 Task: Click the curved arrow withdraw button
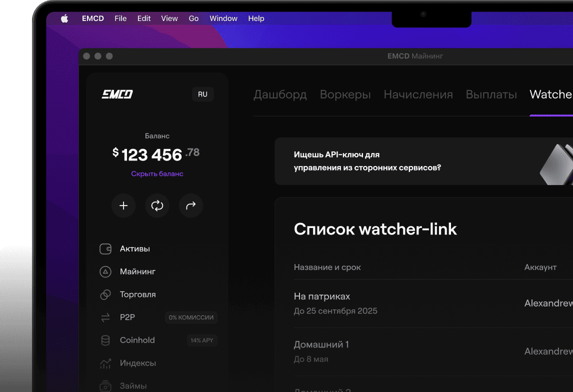pyautogui.click(x=191, y=205)
